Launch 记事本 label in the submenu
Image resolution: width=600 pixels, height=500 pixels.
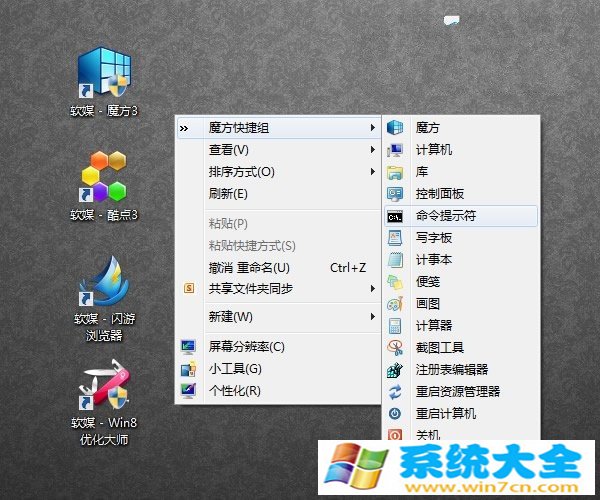coord(434,260)
